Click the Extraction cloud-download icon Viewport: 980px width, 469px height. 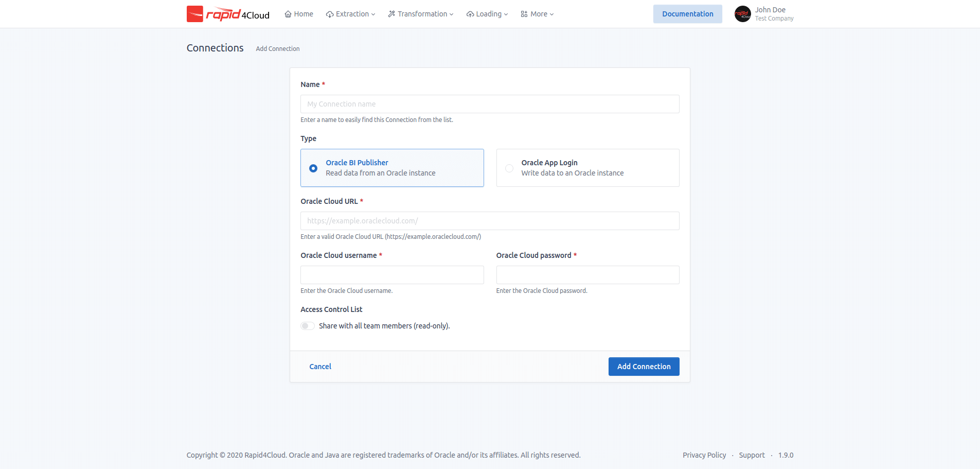coord(330,14)
